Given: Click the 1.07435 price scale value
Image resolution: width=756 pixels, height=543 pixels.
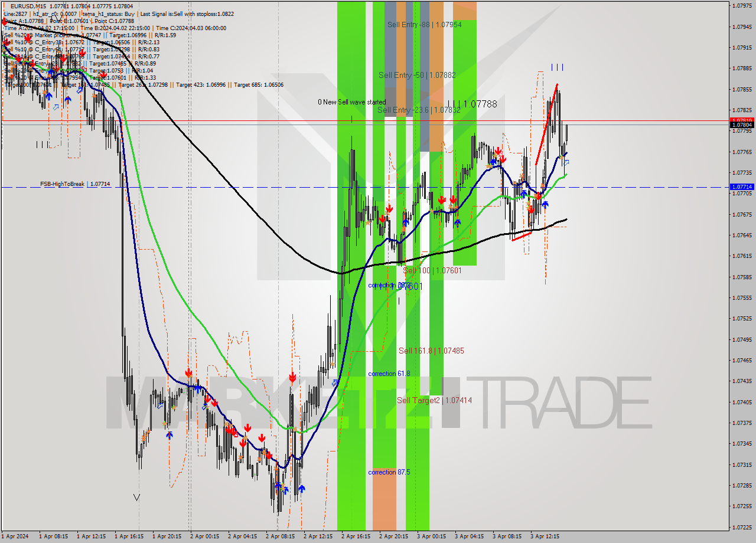Looking at the screenshot, I should [x=742, y=381].
